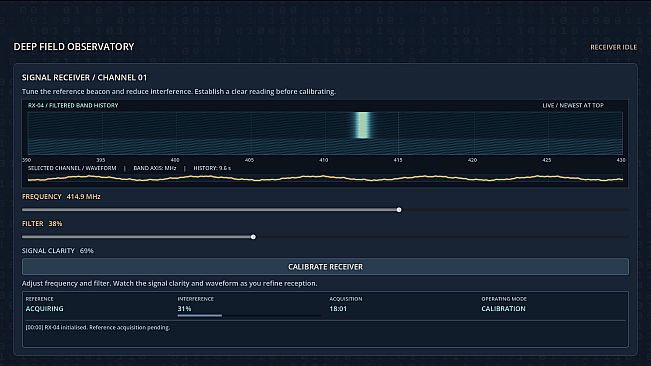Click the Filter 38% label
651x366 pixels.
point(42,224)
